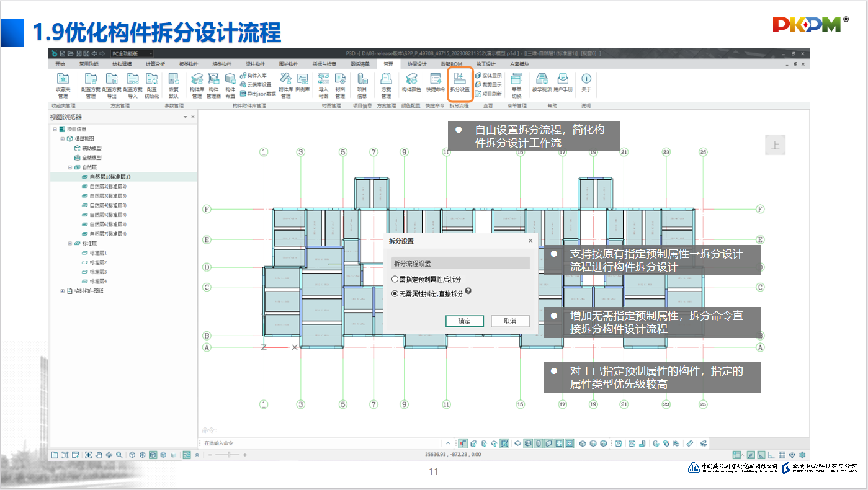Open the 构件颜色 settings
868x490 pixels.
click(411, 83)
